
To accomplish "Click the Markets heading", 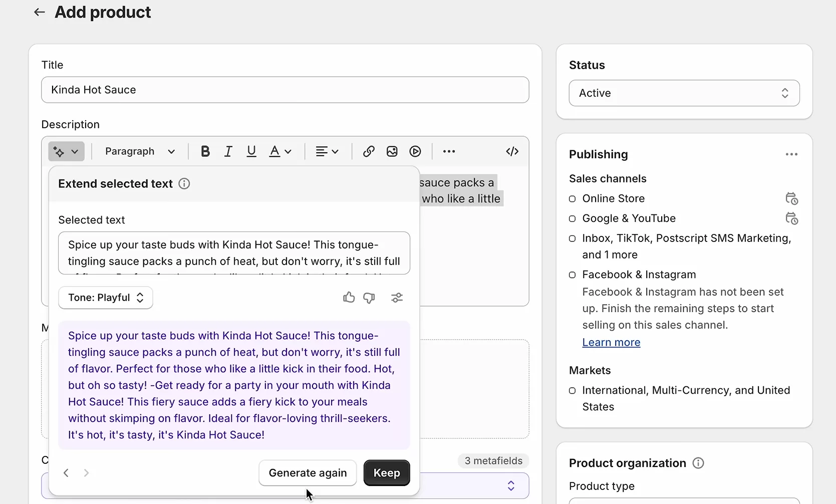I will point(590,370).
